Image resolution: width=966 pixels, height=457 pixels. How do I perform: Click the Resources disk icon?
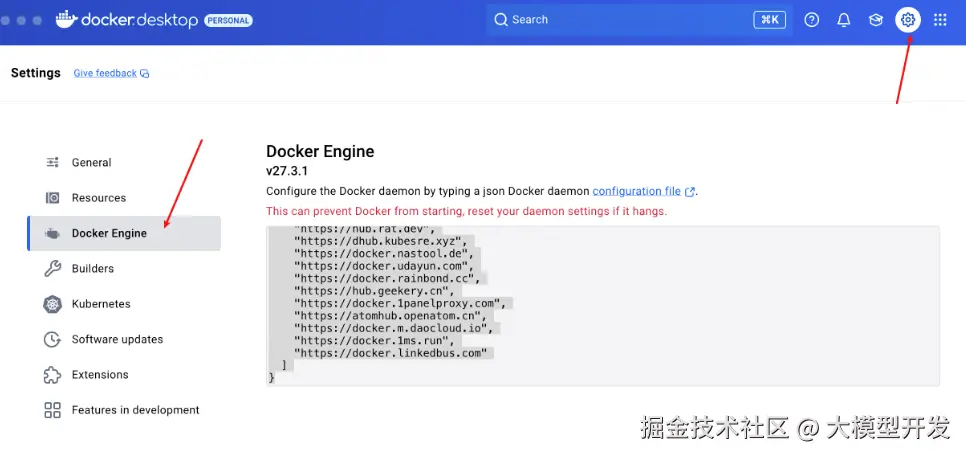point(52,198)
